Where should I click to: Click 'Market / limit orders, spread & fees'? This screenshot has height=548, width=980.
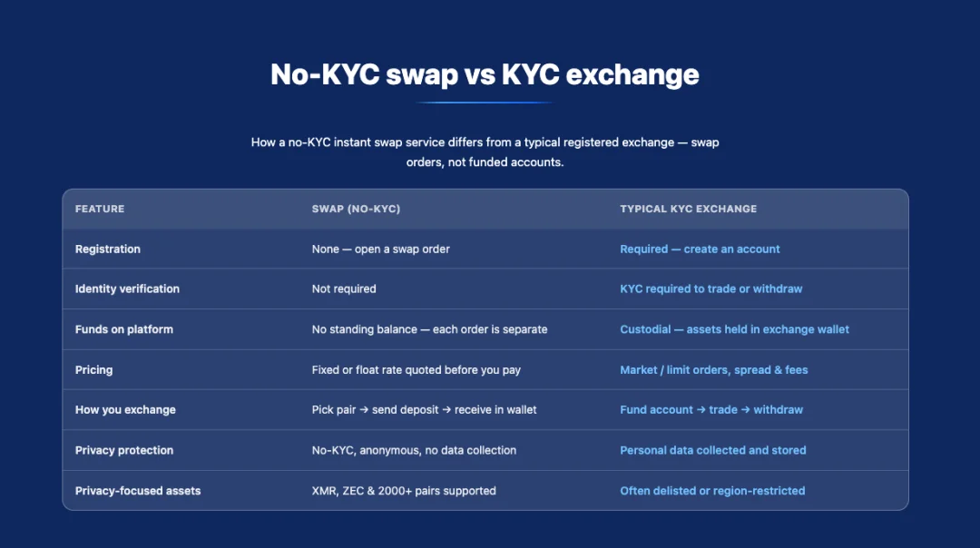point(714,370)
